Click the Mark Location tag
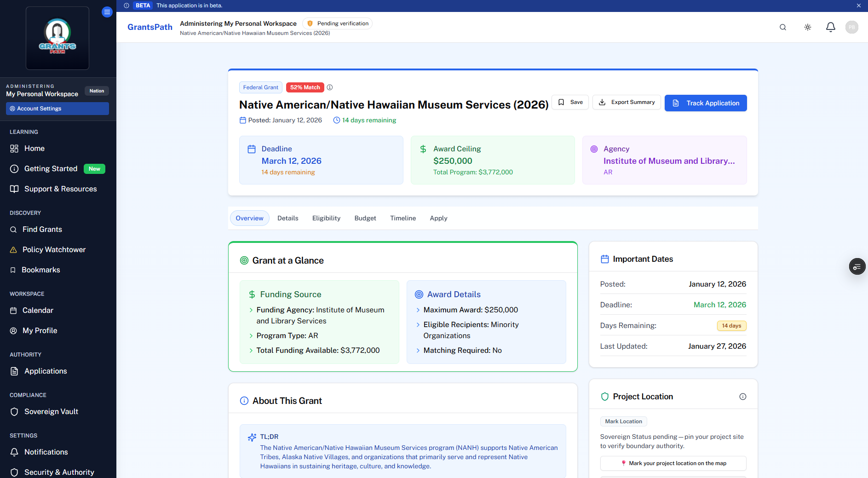868x478 pixels. (x=624, y=421)
